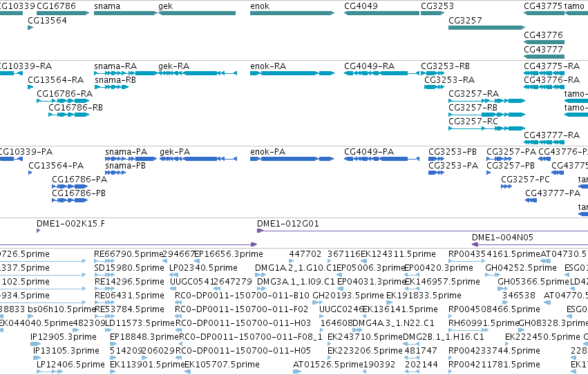
Task: Click protein CG3253-PA
Action: click(436, 173)
